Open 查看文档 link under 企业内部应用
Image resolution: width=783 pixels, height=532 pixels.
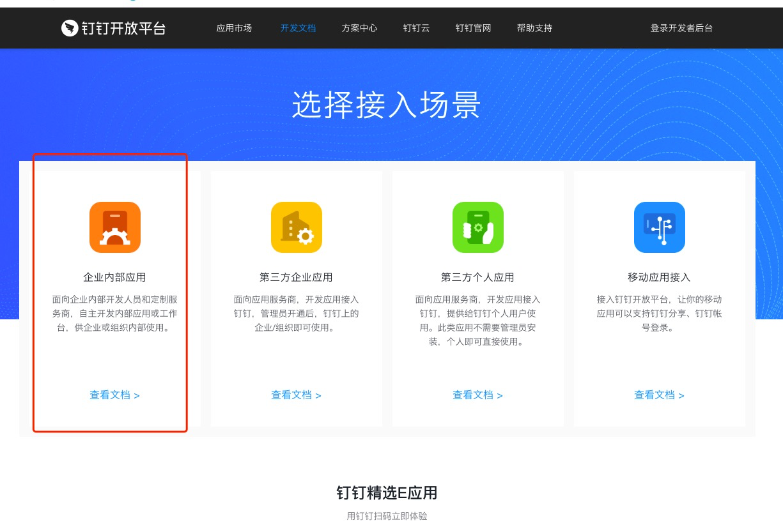[115, 395]
